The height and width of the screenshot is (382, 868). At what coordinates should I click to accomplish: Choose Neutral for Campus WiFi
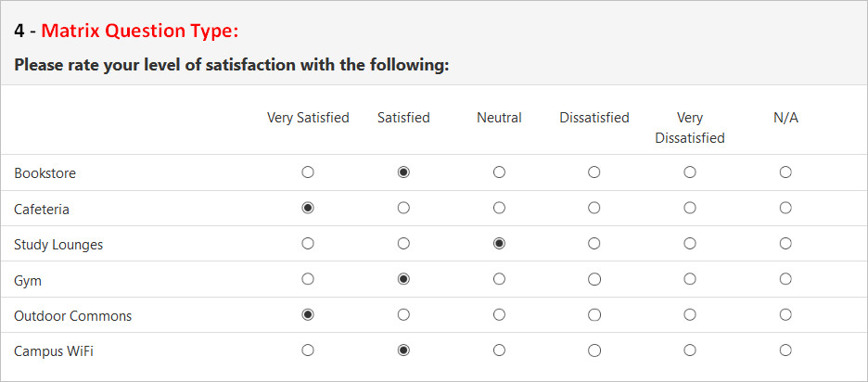[499, 350]
